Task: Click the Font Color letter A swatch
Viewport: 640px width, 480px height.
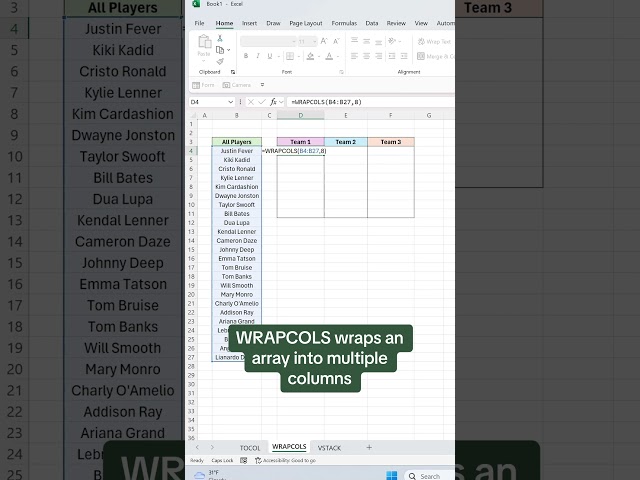Action: [x=329, y=56]
